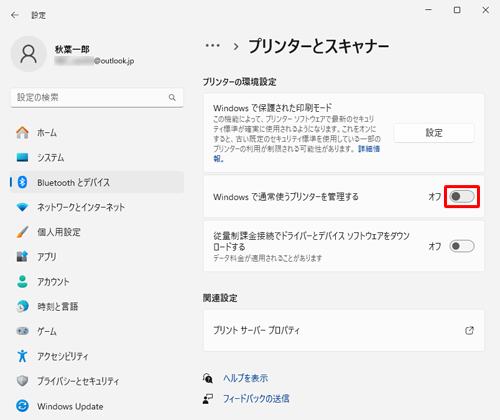This screenshot has width=500, height=420.
Task: Open フィードバックの送信 link
Action: 256,399
